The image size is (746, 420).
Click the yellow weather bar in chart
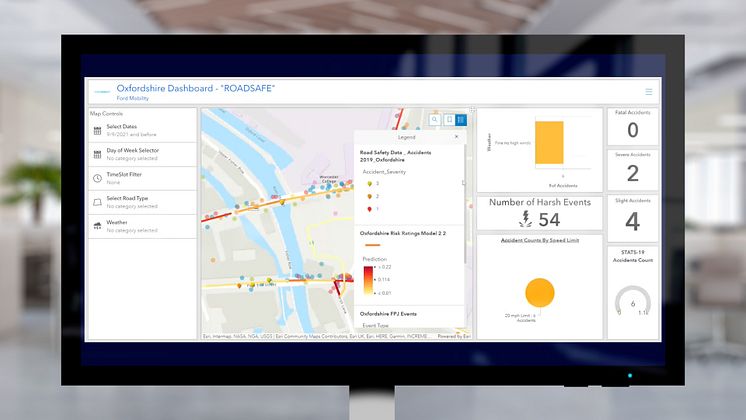coord(549,143)
